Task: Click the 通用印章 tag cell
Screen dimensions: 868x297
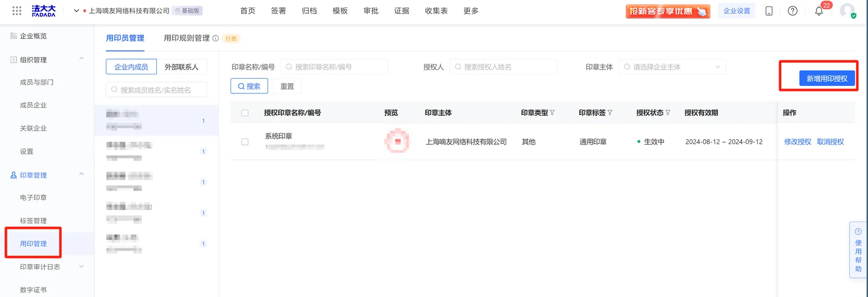Action: click(x=593, y=142)
